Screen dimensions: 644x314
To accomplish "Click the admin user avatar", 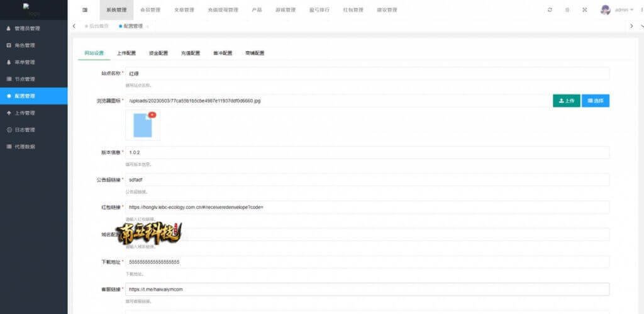I will 606,10.
